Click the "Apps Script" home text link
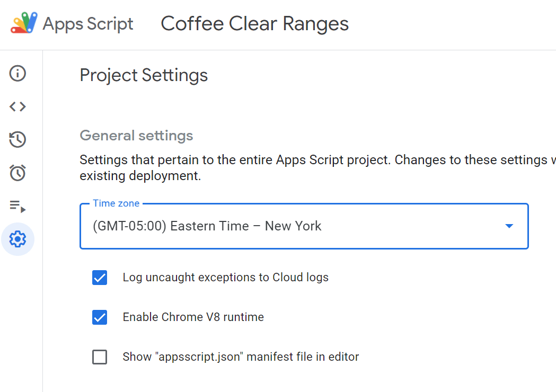The image size is (556, 392). pyautogui.click(x=88, y=24)
